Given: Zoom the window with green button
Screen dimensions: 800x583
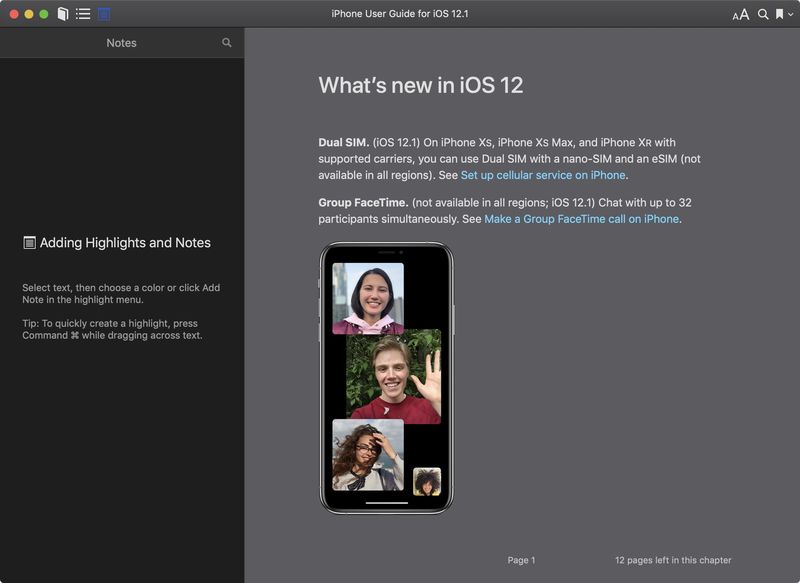Looking at the screenshot, I should (44, 14).
